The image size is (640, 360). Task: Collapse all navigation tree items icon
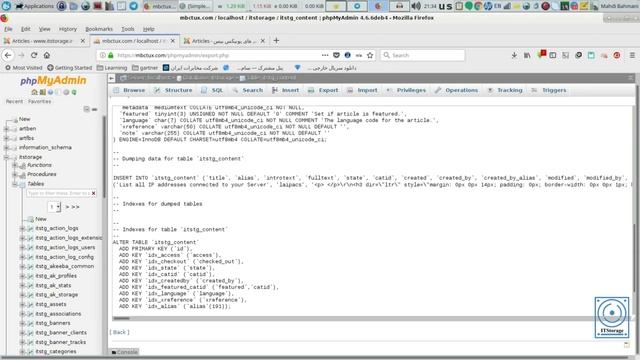click(x=87, y=109)
